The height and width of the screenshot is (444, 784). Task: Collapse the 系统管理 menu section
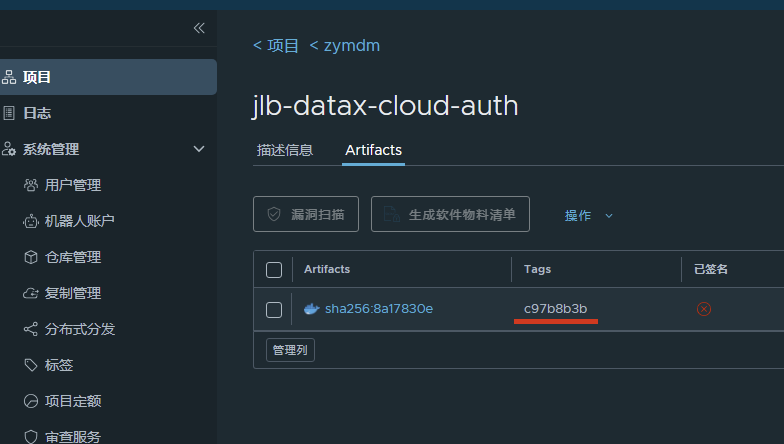point(198,149)
